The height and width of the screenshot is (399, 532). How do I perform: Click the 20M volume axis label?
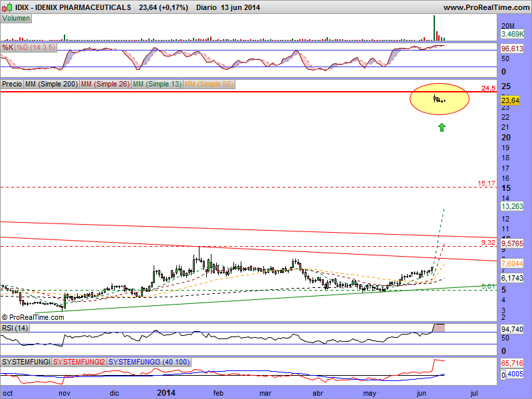click(x=508, y=26)
